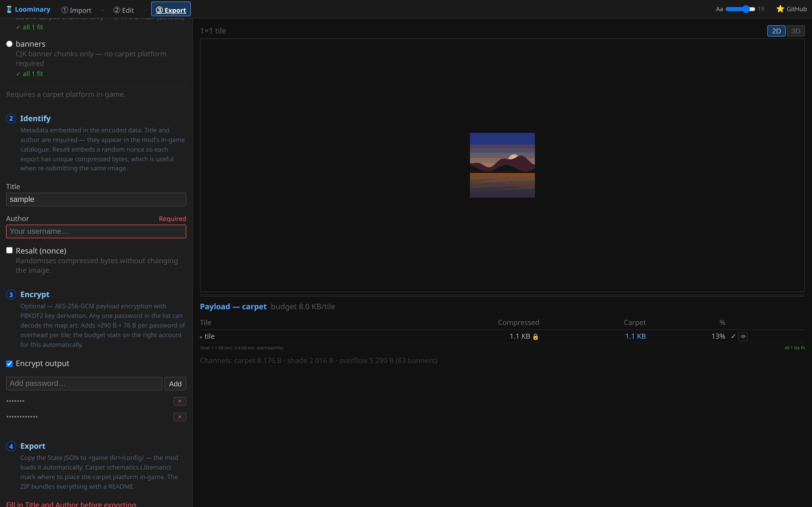Remove the second saved password
The image size is (812, 507).
(x=180, y=417)
